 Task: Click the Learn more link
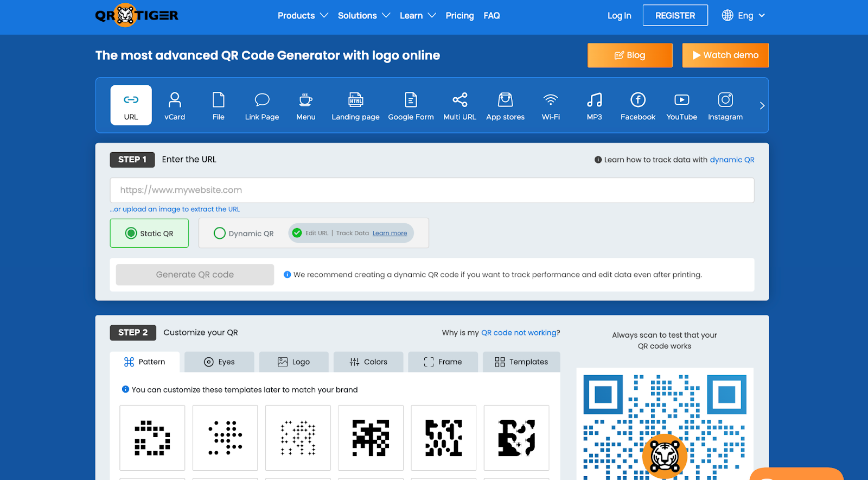(x=390, y=233)
